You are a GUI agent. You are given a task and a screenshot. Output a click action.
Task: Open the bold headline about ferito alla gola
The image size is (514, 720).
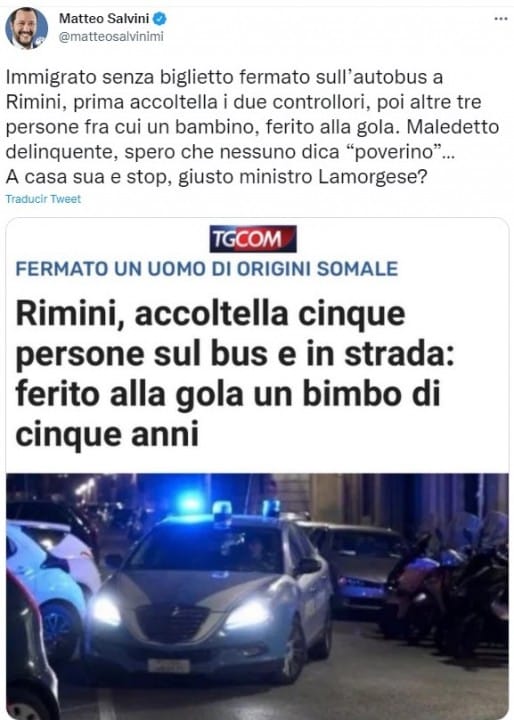pos(235,373)
